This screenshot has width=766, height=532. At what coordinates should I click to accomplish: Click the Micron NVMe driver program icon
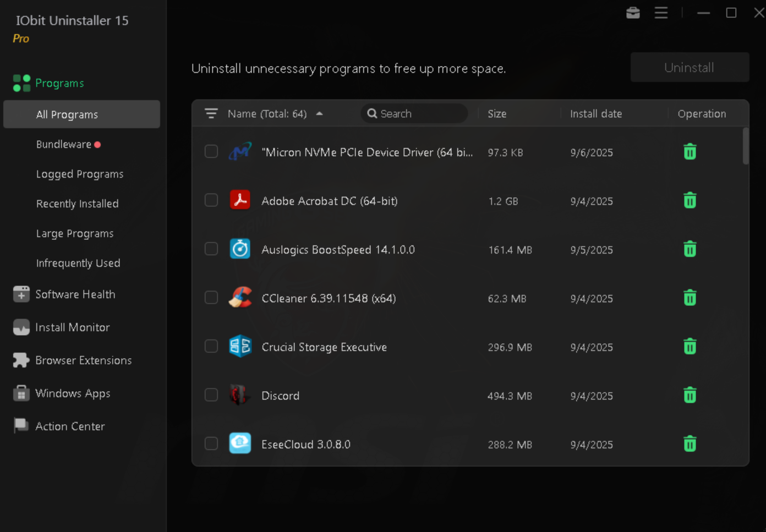[x=240, y=151]
